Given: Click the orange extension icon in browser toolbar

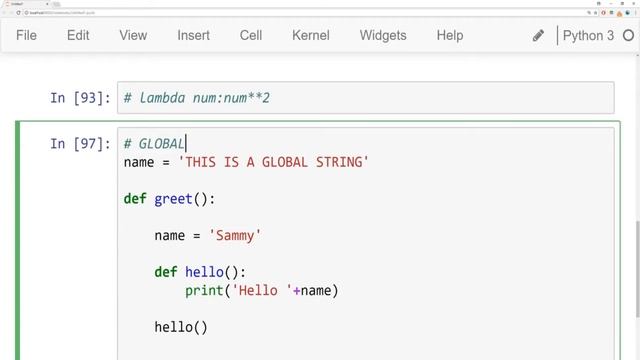Looking at the screenshot, I should (x=619, y=13).
